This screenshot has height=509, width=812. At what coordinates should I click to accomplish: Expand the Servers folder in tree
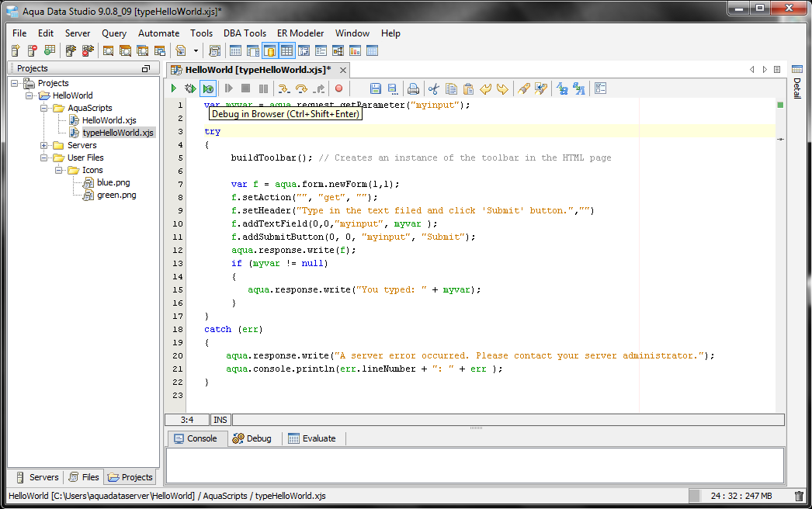point(44,145)
